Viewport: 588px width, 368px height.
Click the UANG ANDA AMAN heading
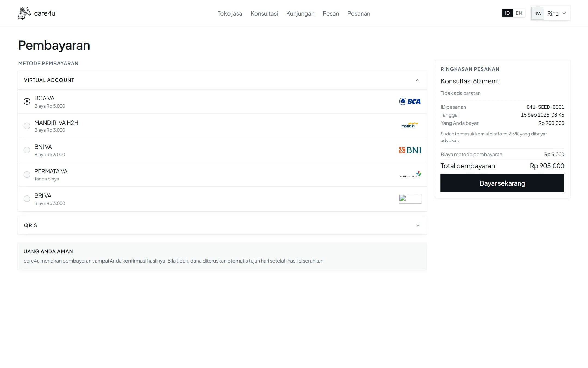tap(48, 252)
